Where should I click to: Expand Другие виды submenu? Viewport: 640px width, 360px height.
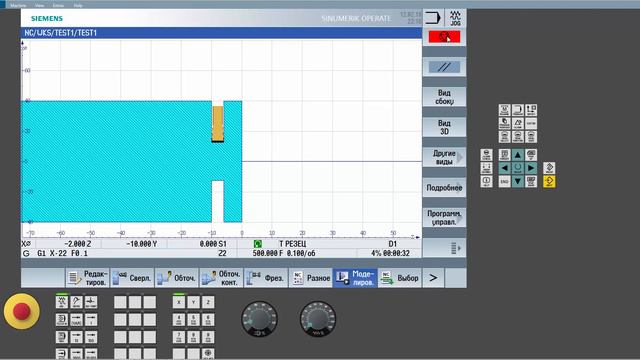444,158
